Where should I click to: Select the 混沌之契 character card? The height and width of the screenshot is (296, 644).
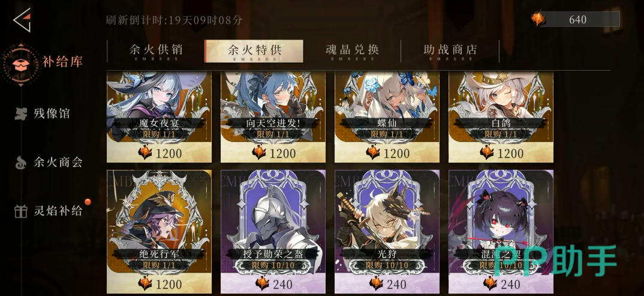pos(501,231)
